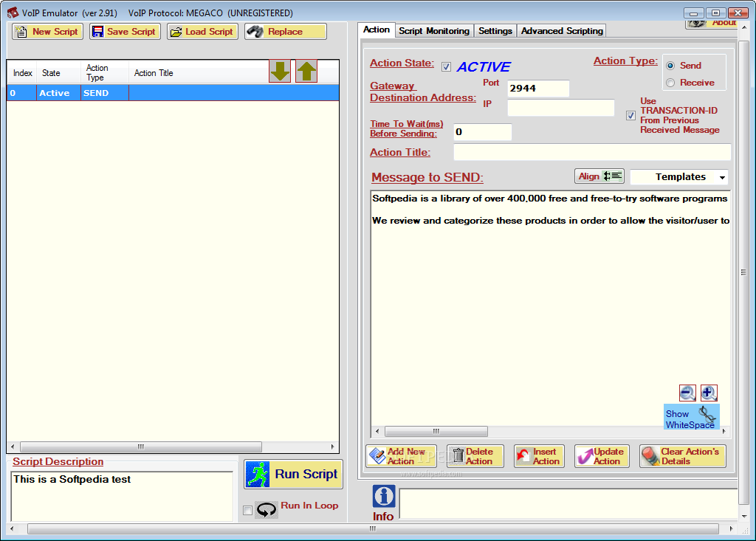
Task: Zoom out message text with minus magnifier
Action: [687, 393]
